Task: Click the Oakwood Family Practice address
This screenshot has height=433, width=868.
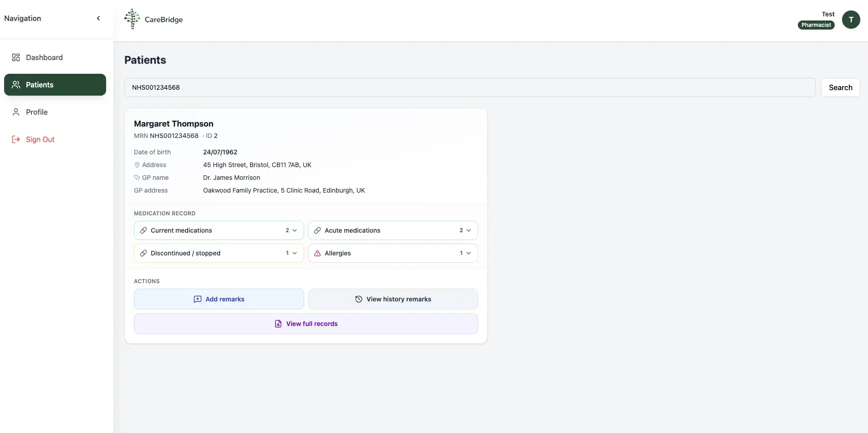Action: pyautogui.click(x=284, y=190)
